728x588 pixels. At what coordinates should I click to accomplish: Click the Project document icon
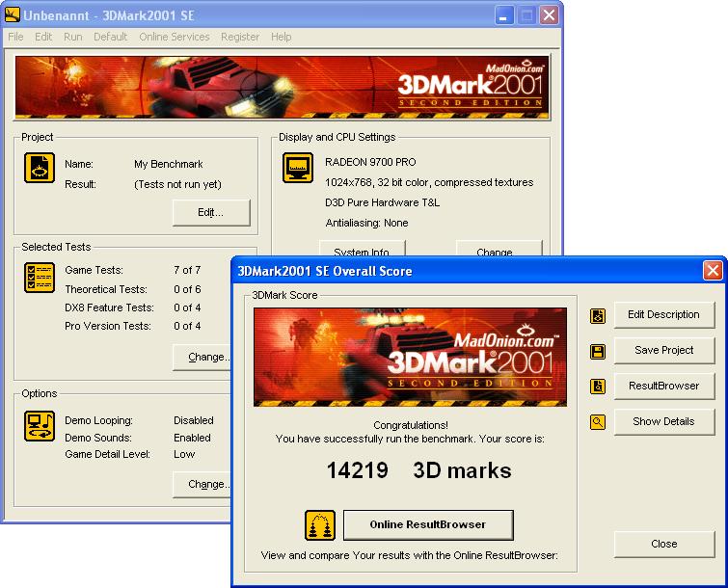(x=40, y=168)
